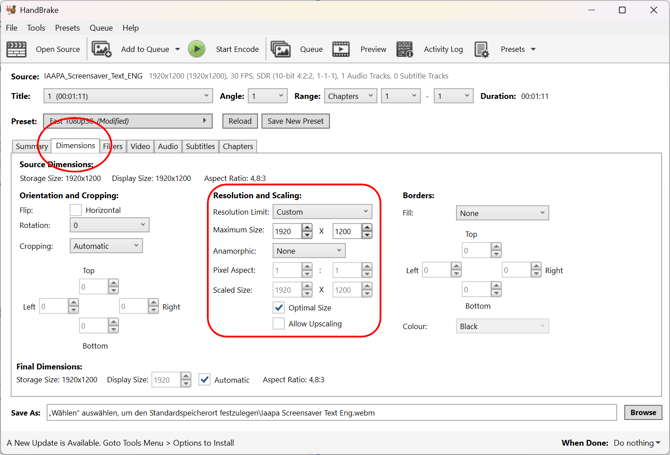Open the When Done dropdown

[x=637, y=443]
